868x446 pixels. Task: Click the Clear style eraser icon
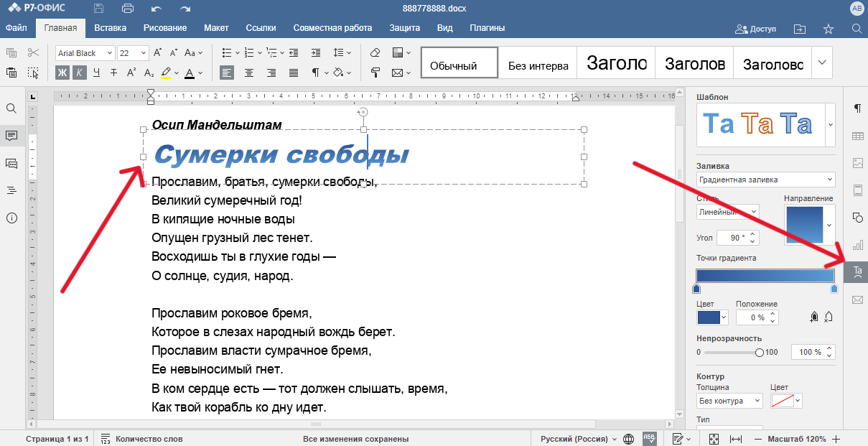[x=375, y=53]
